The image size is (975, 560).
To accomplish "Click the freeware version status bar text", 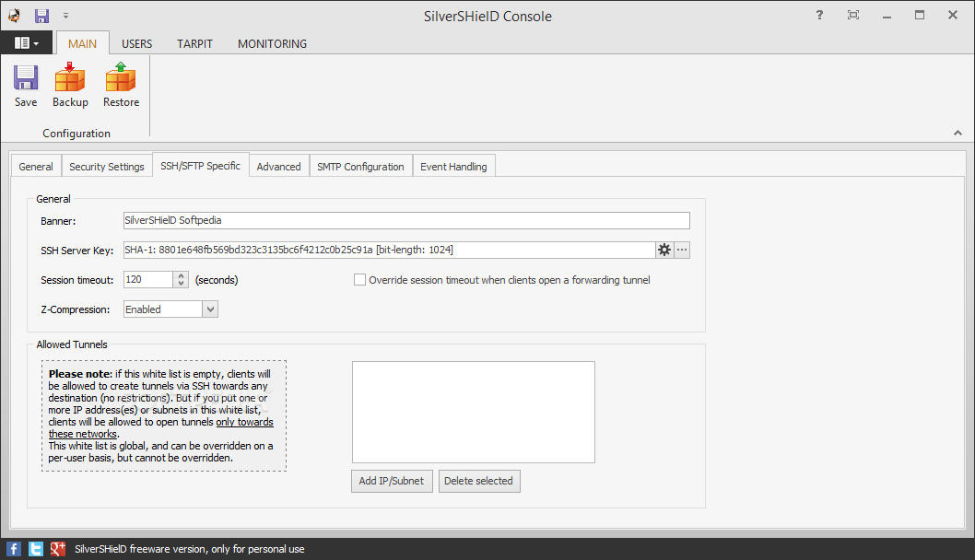I will click(x=190, y=549).
